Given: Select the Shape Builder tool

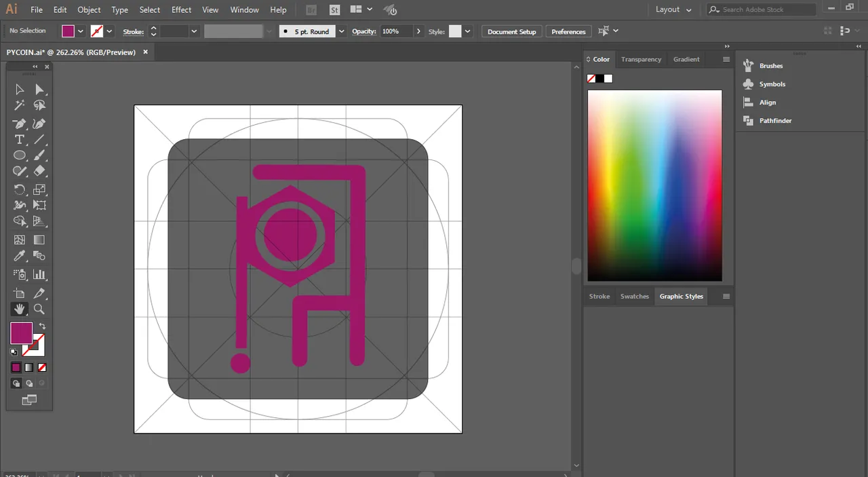Looking at the screenshot, I should [20, 221].
